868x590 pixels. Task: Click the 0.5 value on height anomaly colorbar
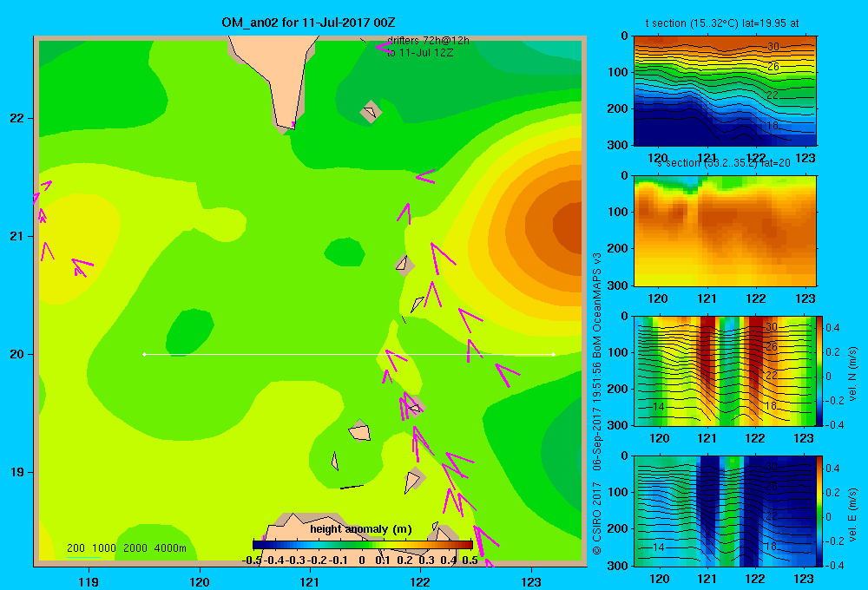click(470, 560)
